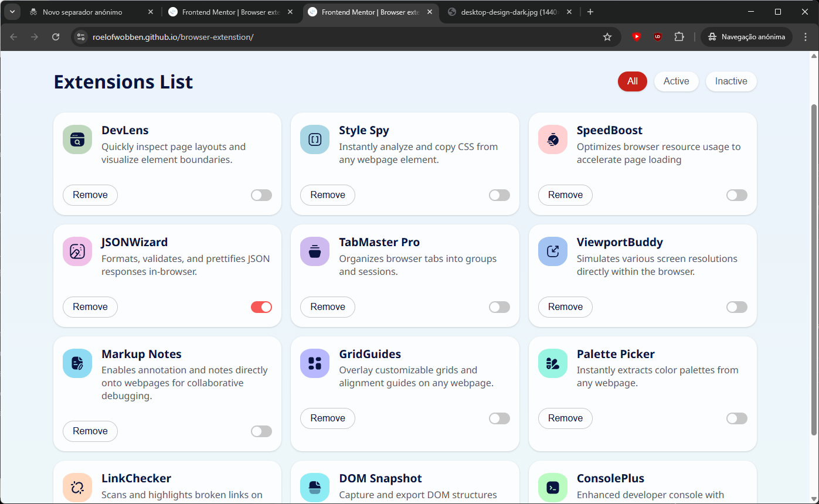Viewport: 819px width, 504px height.
Task: Click the SpeedBoost title text
Action: point(610,131)
